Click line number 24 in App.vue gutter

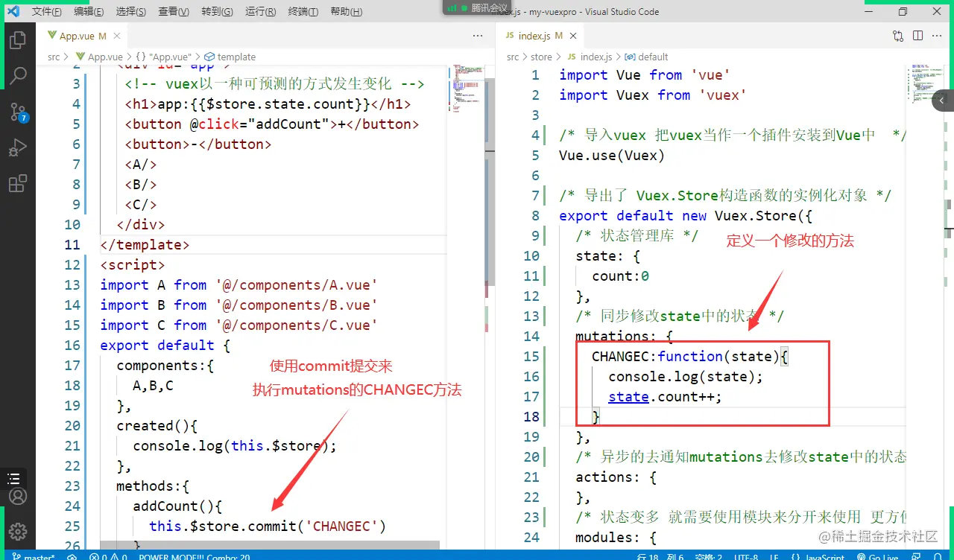pos(72,506)
